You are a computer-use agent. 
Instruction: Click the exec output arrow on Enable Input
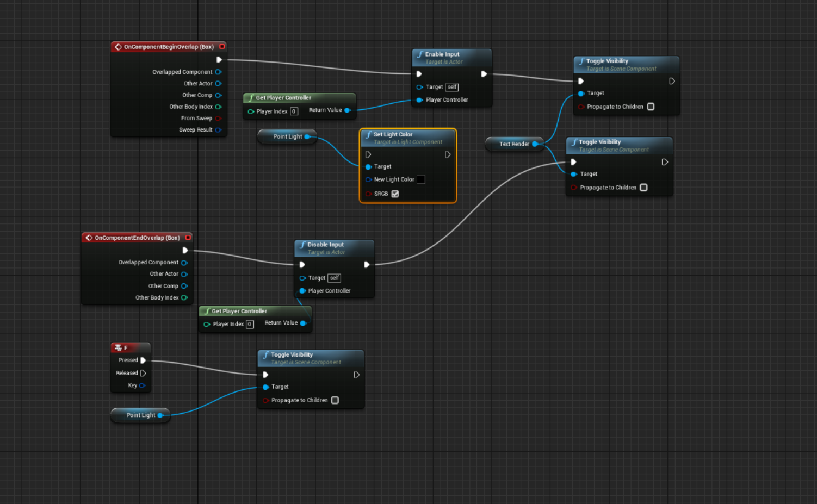pyautogui.click(x=484, y=73)
